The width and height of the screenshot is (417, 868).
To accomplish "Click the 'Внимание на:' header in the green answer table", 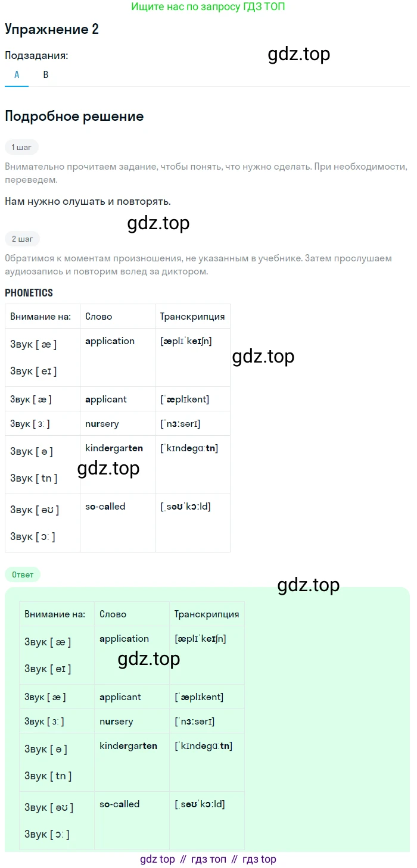I will (55, 614).
